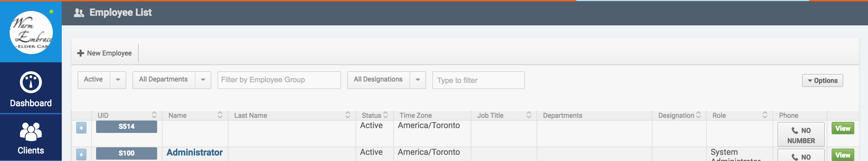This screenshot has width=868, height=161.
Task: Open the Active status dropdown
Action: (x=118, y=80)
